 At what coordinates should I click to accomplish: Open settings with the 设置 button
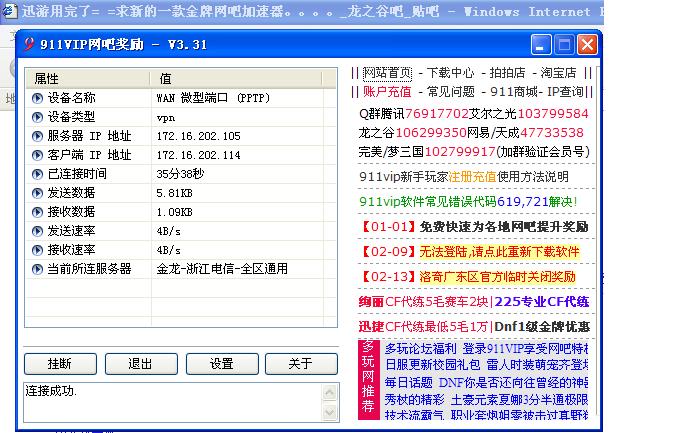(x=222, y=364)
